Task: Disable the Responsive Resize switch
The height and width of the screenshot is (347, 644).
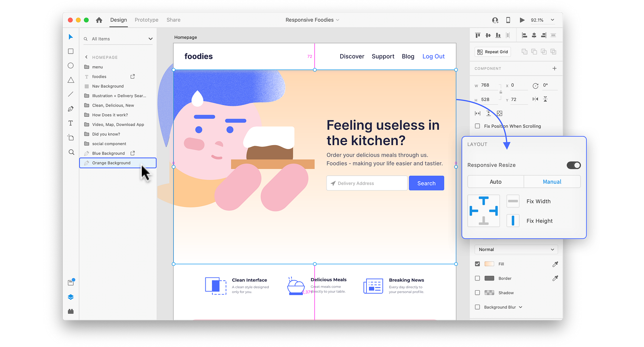Action: (x=573, y=165)
